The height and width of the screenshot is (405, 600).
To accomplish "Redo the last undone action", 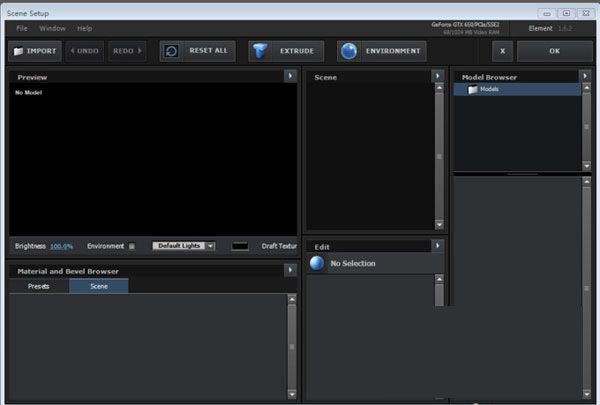I will tap(127, 51).
